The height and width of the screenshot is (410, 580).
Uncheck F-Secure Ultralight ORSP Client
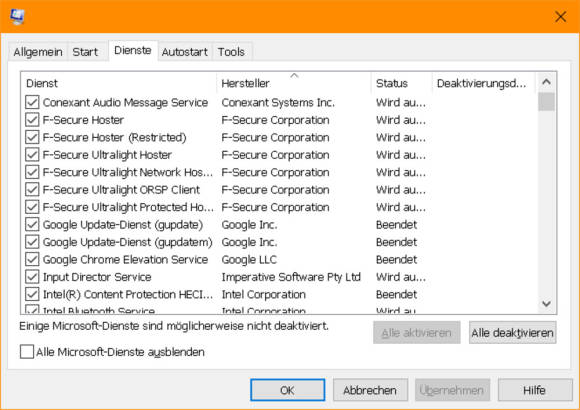32,189
